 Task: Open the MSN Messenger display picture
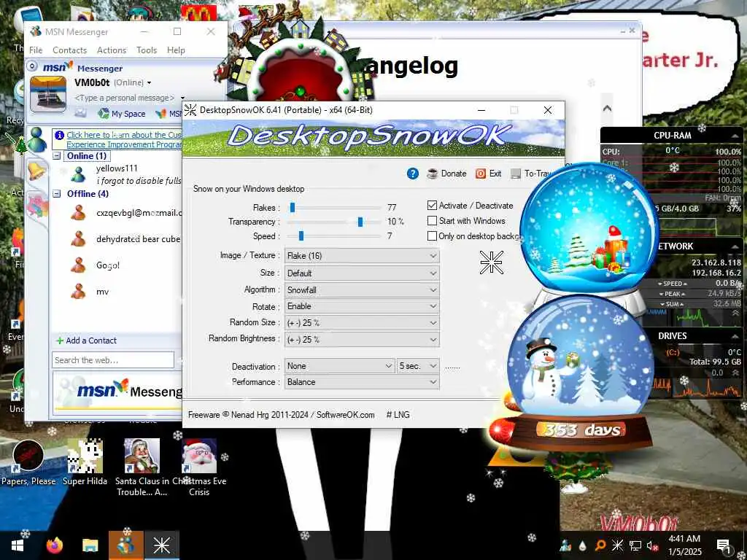tap(47, 94)
